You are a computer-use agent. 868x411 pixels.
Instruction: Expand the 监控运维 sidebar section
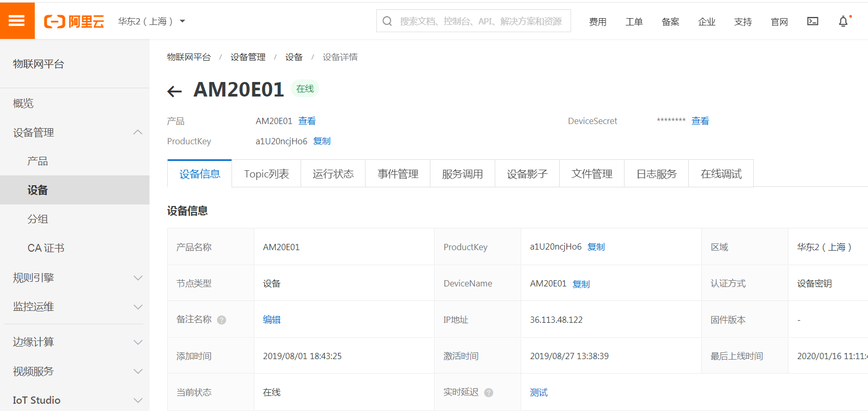[138, 307]
